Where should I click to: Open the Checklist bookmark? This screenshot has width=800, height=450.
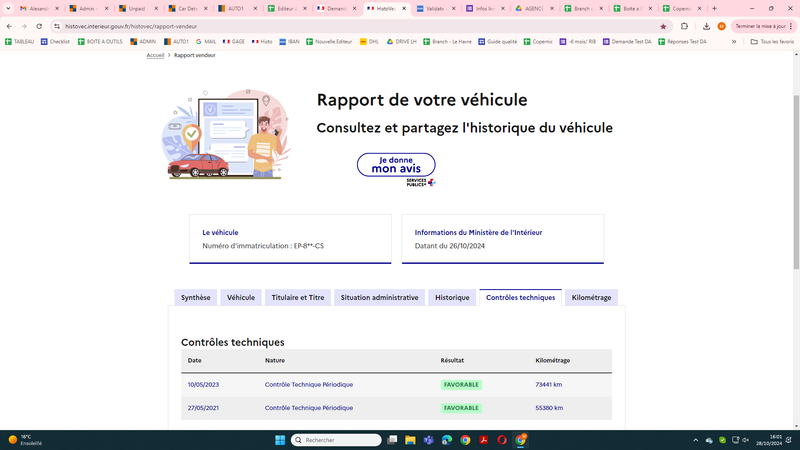(x=55, y=41)
